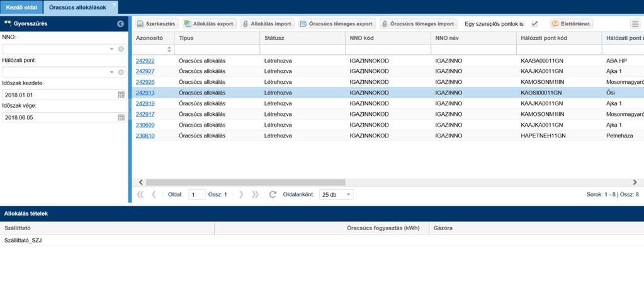The image size is (644, 295).
Task: Expand the Hálózati pont dropdown
Action: [x=111, y=72]
